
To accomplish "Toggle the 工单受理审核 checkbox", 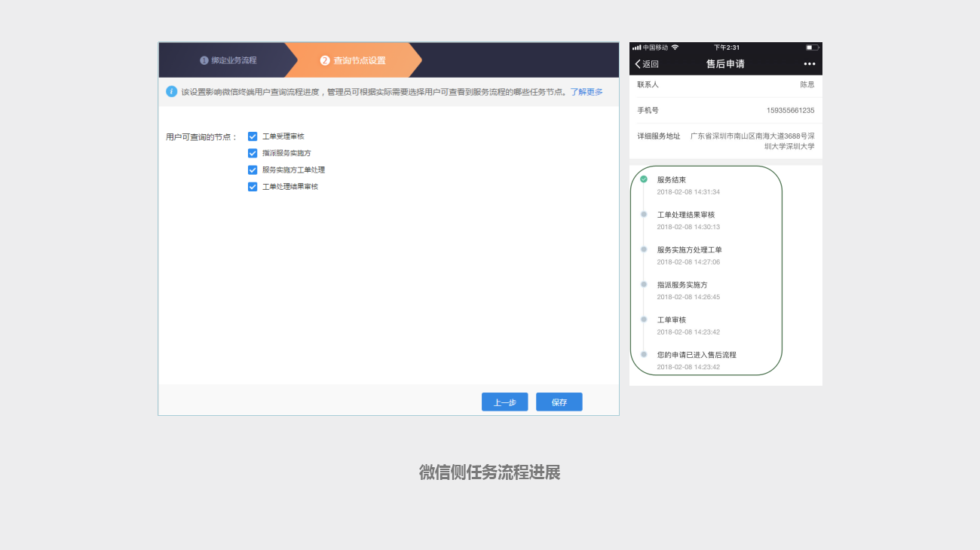I will point(253,136).
